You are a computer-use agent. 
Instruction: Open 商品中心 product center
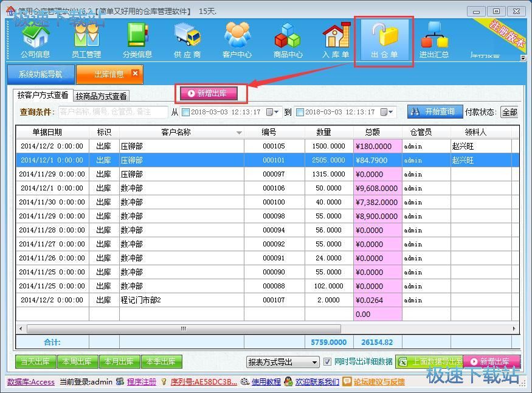[288, 40]
